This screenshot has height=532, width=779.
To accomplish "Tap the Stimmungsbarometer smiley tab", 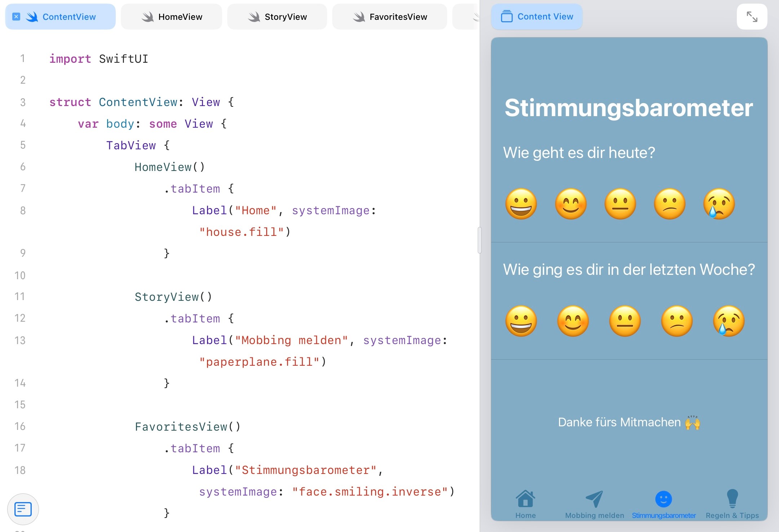I will tap(664, 505).
